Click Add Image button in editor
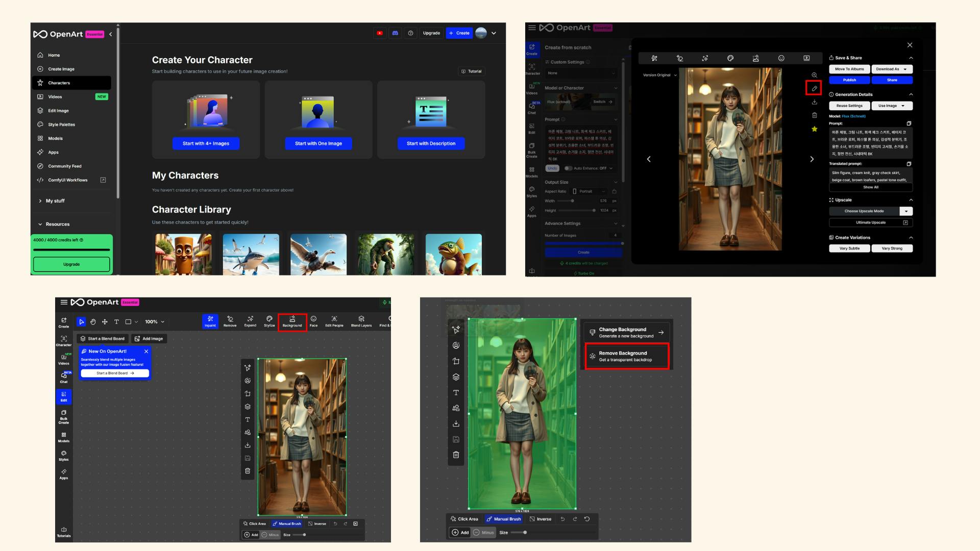 pyautogui.click(x=149, y=339)
